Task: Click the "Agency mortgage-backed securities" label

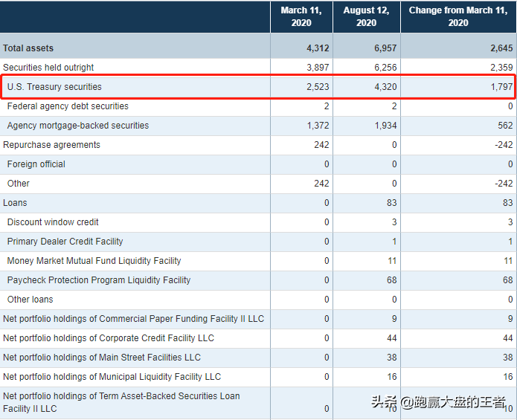Action: click(78, 126)
